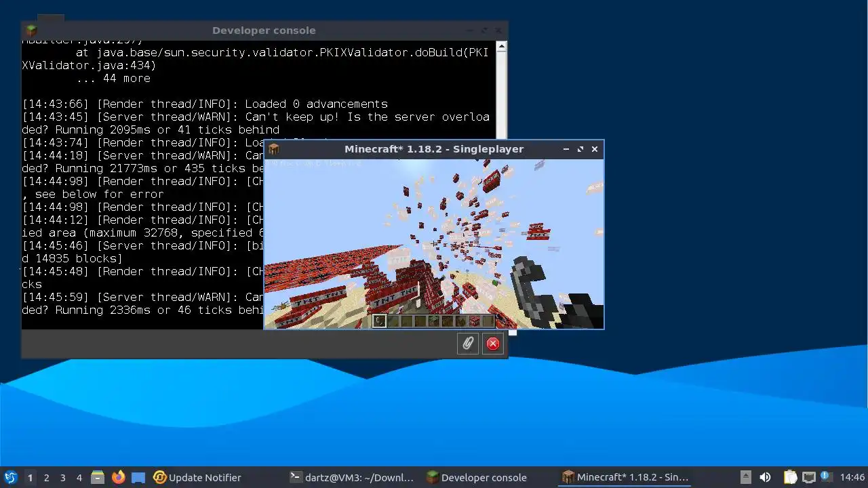Click the tray expand arrow icon
Screen dimensions: 868x488
[x=745, y=477]
